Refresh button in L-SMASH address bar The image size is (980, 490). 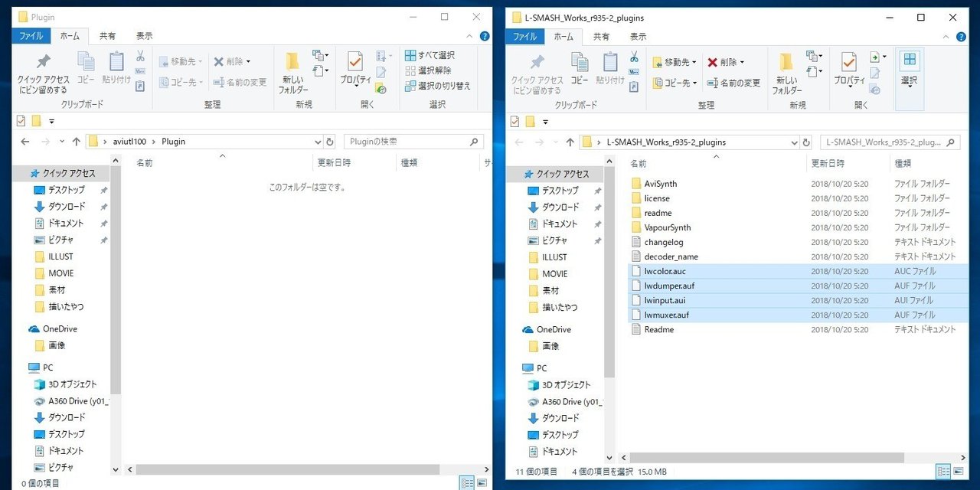point(806,142)
